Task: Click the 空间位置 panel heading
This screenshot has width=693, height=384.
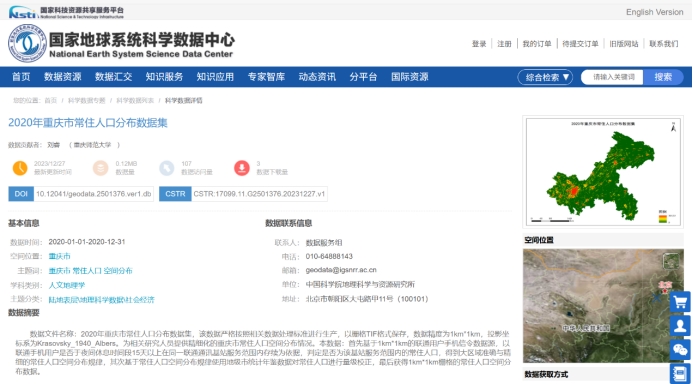Action: tap(539, 240)
